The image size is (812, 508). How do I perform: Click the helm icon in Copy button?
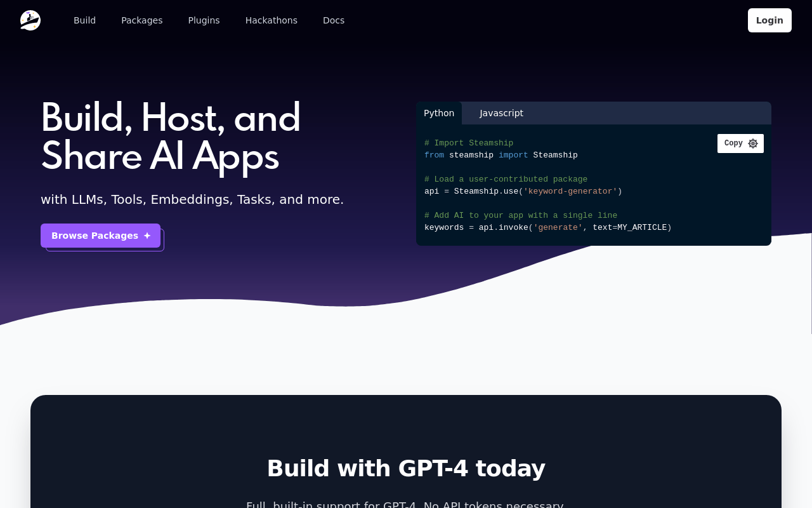coord(753,144)
